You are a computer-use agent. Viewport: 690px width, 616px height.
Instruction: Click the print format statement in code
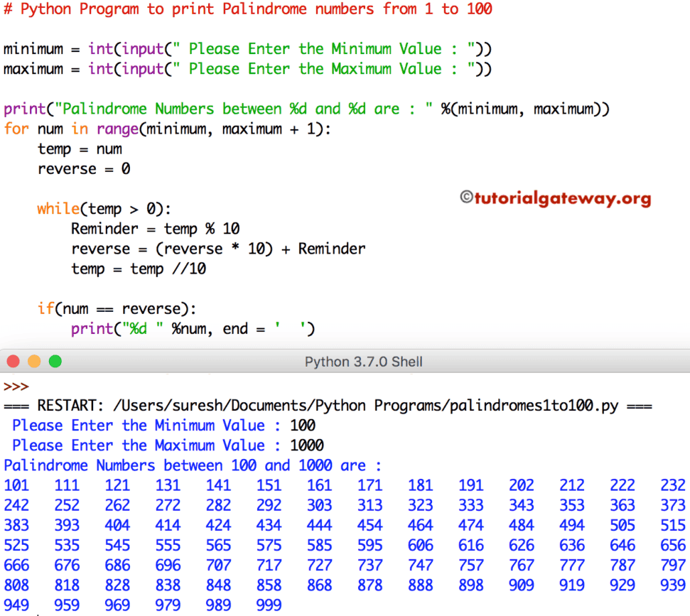pos(193,328)
